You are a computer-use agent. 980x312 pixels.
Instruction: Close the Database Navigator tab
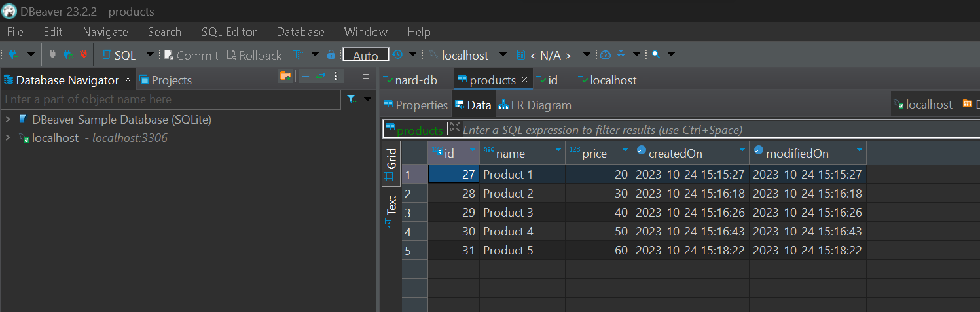(128, 79)
